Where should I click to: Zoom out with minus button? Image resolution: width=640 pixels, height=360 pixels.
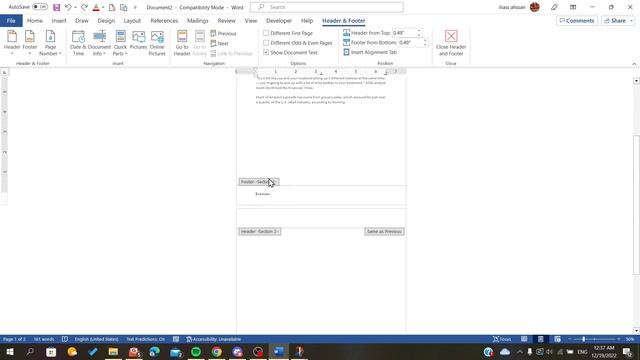[x=569, y=339]
